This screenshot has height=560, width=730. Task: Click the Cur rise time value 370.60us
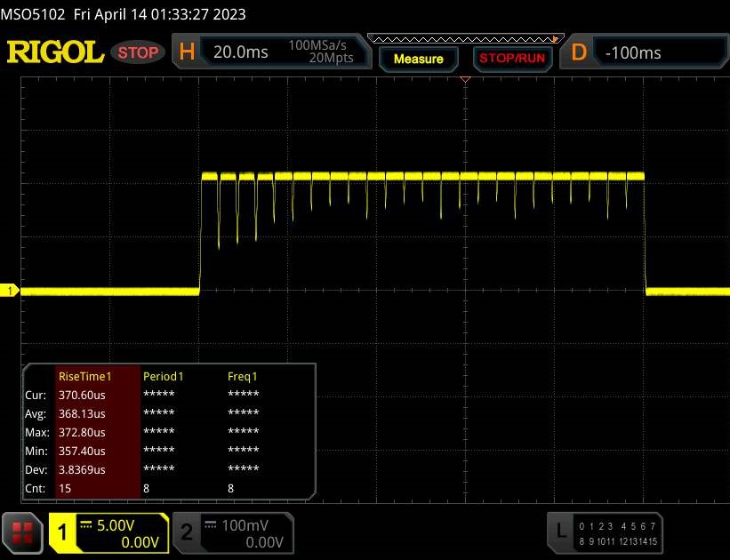click(x=82, y=394)
